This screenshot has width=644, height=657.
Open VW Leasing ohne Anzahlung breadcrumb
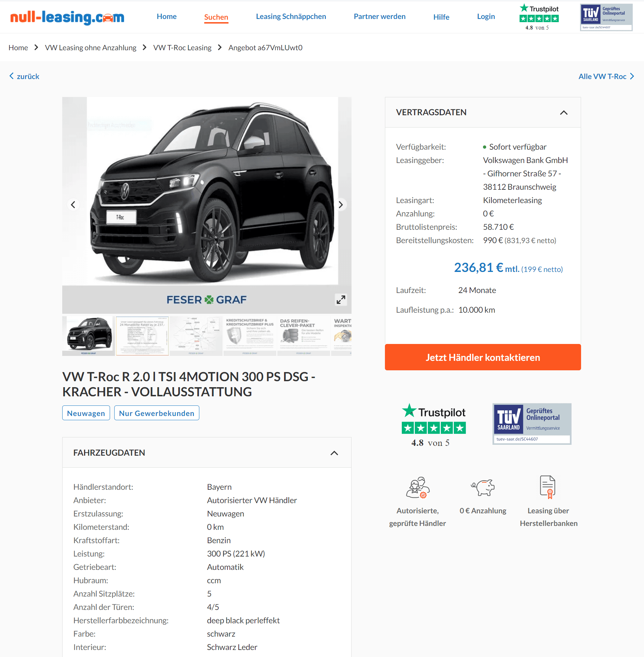(91, 48)
